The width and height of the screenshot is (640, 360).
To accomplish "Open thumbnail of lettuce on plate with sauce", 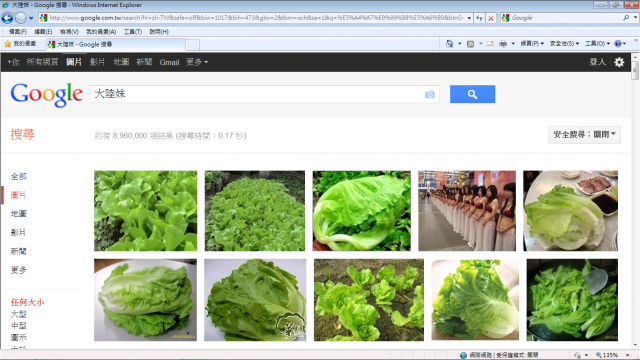I will point(571,211).
